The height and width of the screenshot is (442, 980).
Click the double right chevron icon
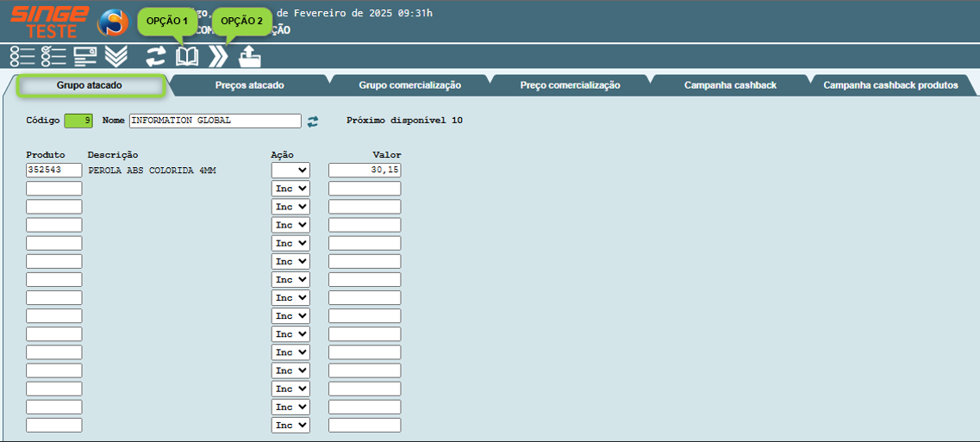coord(218,57)
